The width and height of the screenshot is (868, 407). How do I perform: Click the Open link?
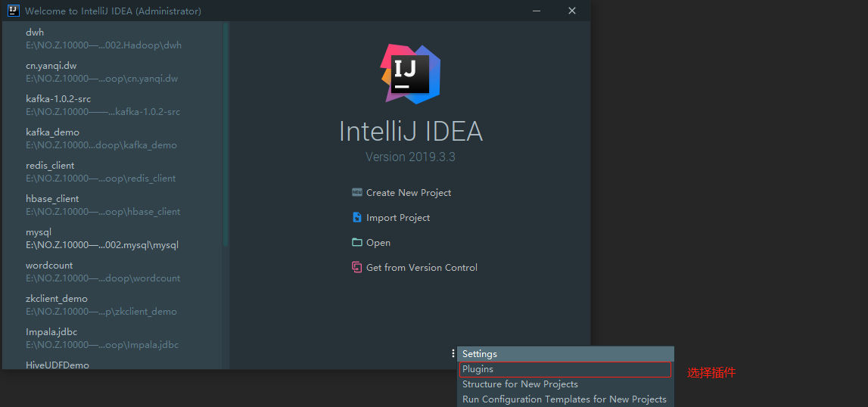[378, 243]
